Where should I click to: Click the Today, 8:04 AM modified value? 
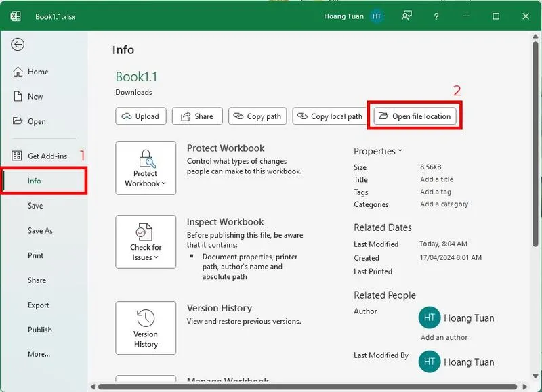(444, 244)
